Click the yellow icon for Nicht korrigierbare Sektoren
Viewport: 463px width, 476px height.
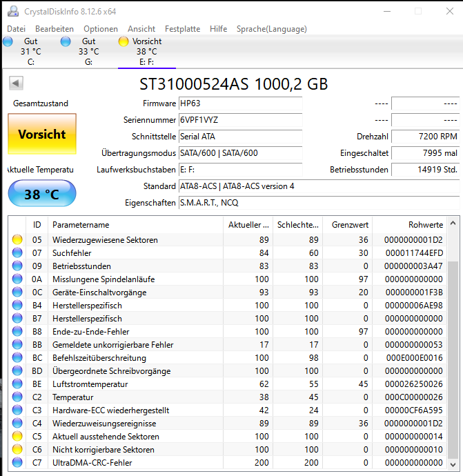pyautogui.click(x=17, y=449)
